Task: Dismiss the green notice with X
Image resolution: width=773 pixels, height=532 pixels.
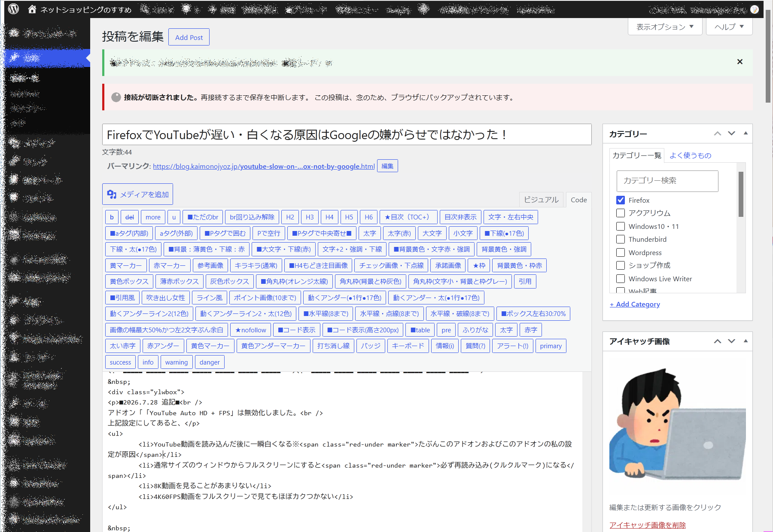Action: [x=740, y=62]
